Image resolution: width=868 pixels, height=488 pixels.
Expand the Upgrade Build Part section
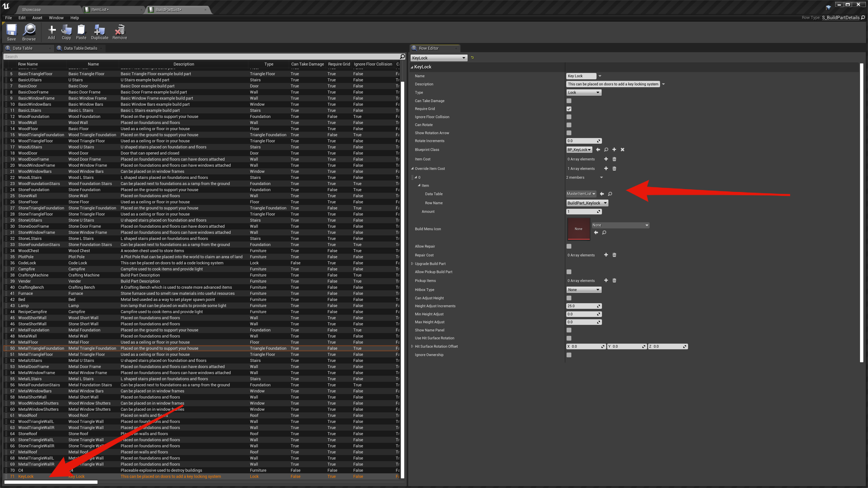(412, 264)
